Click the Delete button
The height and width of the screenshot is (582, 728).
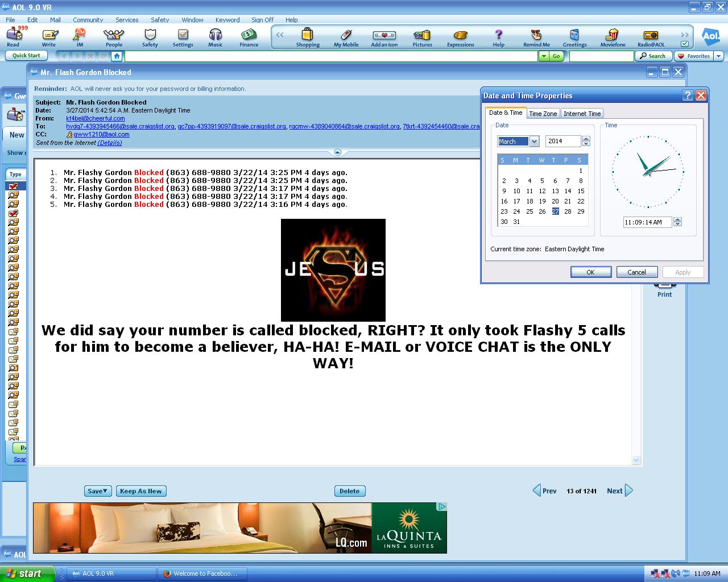tap(349, 491)
